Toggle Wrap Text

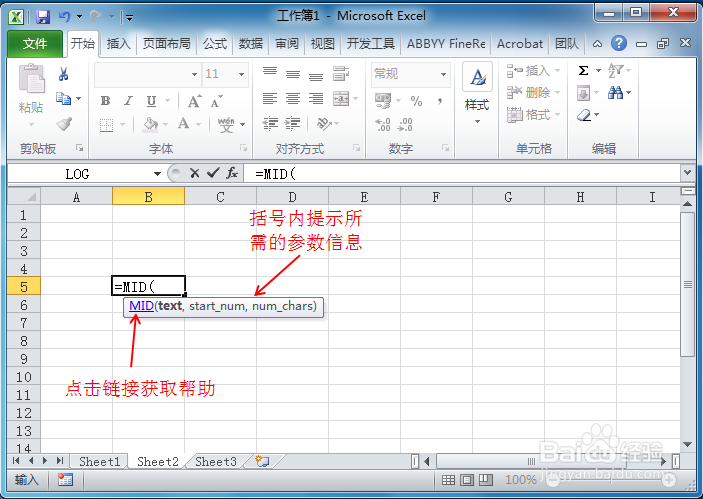[341, 74]
